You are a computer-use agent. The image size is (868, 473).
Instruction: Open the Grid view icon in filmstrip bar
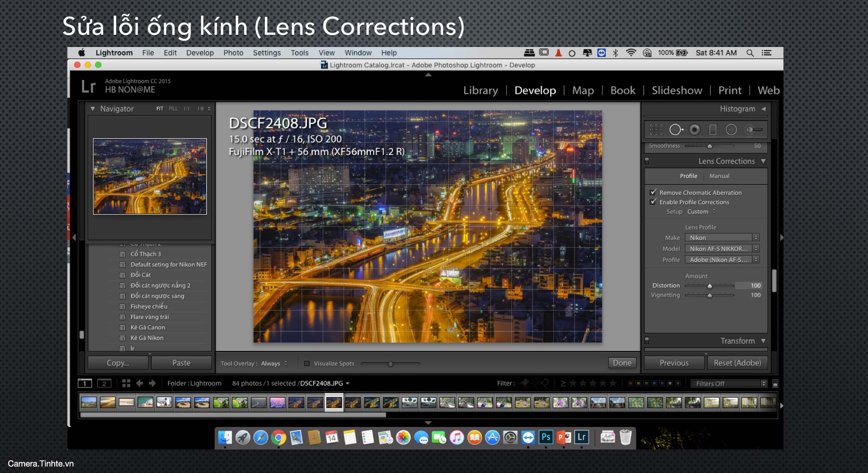[x=126, y=383]
